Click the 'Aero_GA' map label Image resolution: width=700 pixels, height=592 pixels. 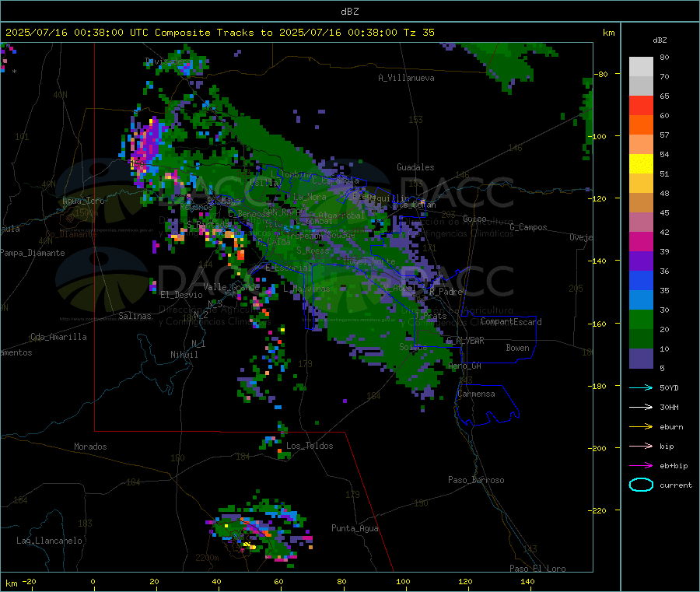point(465,366)
